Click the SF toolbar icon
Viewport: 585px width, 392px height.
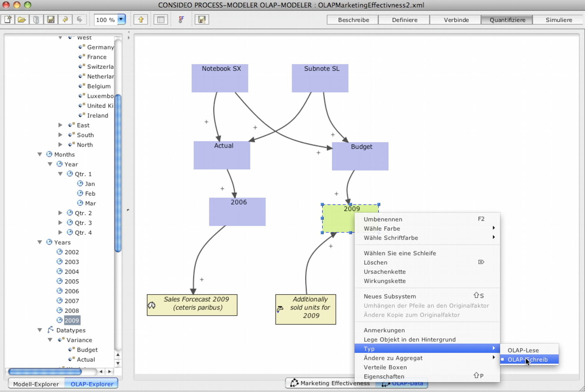181,19
